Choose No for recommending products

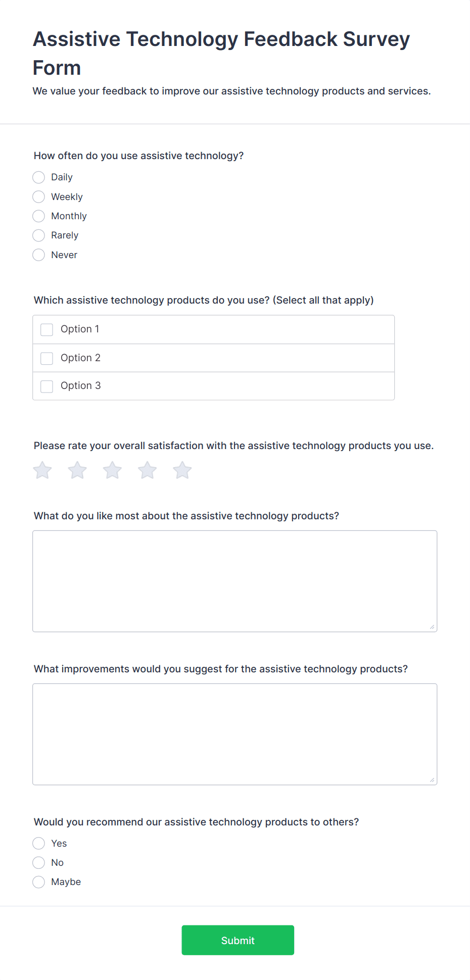tap(39, 862)
